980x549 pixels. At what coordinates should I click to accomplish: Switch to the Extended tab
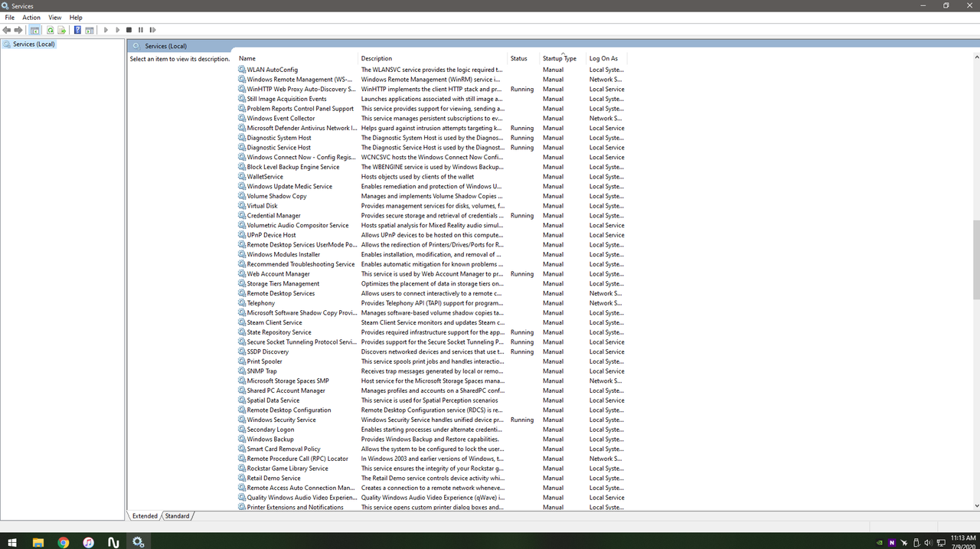tap(145, 516)
